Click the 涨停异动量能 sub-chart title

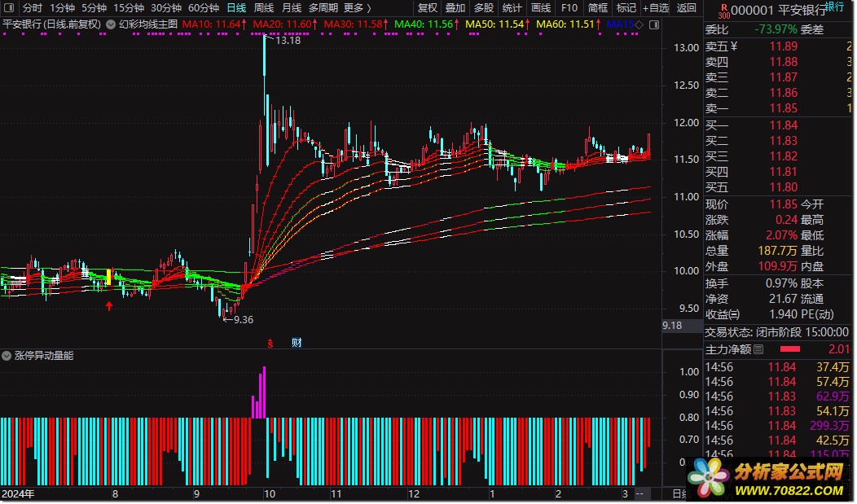click(44, 356)
